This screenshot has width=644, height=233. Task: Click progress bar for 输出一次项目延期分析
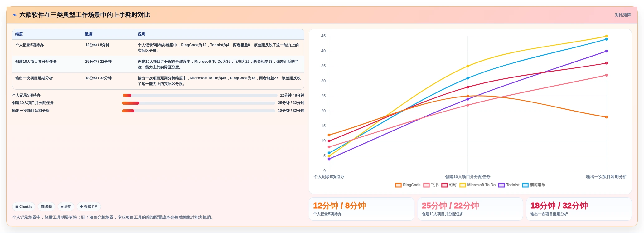click(199, 111)
